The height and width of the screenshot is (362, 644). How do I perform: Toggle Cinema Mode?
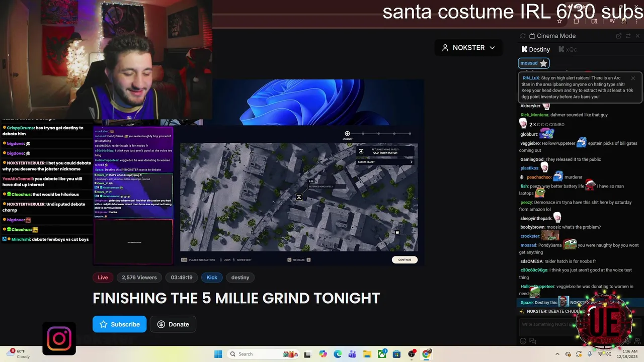[x=552, y=36]
